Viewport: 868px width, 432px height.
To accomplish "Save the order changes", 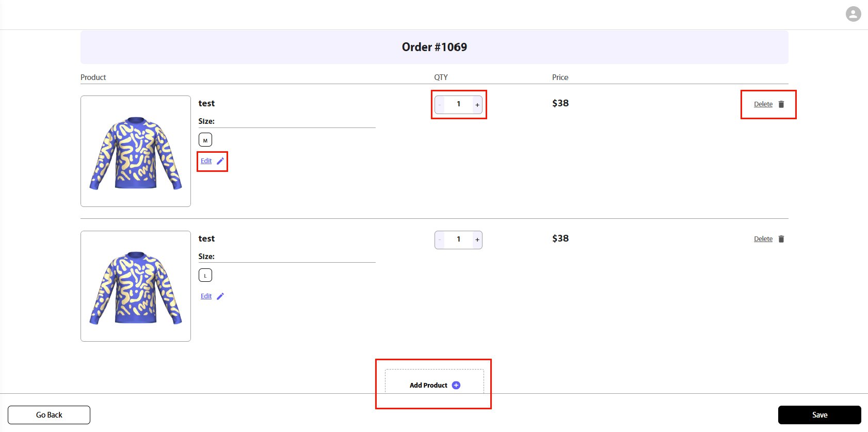I will 819,415.
